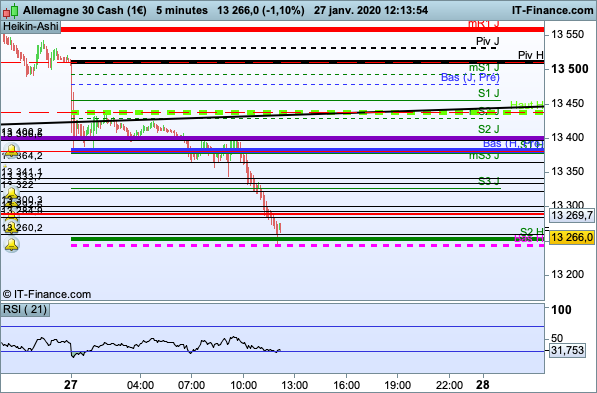Click the 07:00 time axis marker
This screenshot has width=597, height=393.
192,385
